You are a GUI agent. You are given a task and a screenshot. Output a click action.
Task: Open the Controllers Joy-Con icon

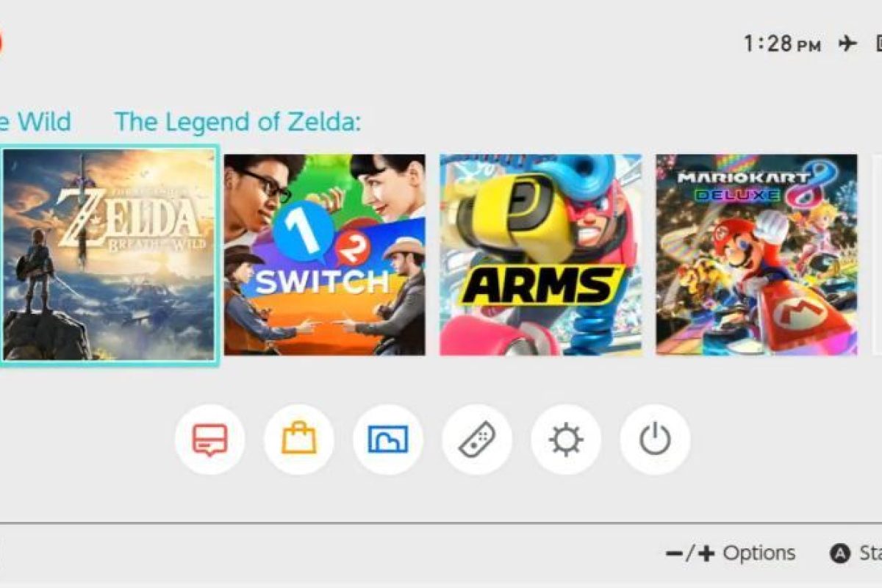477,440
